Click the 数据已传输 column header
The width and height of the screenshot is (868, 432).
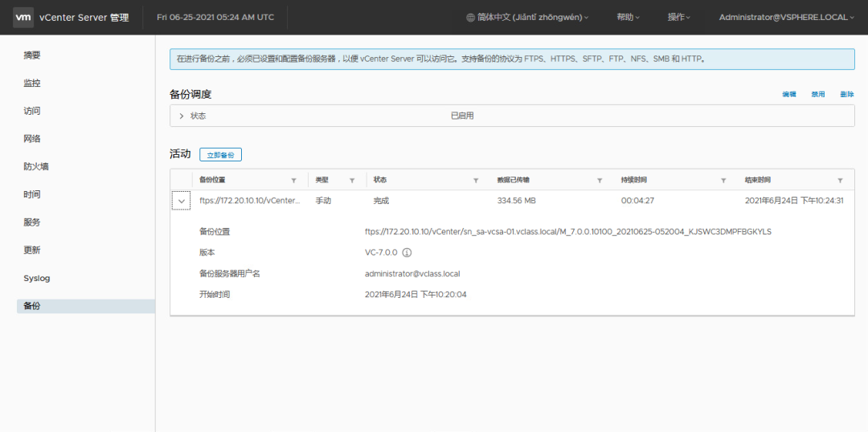click(x=514, y=181)
